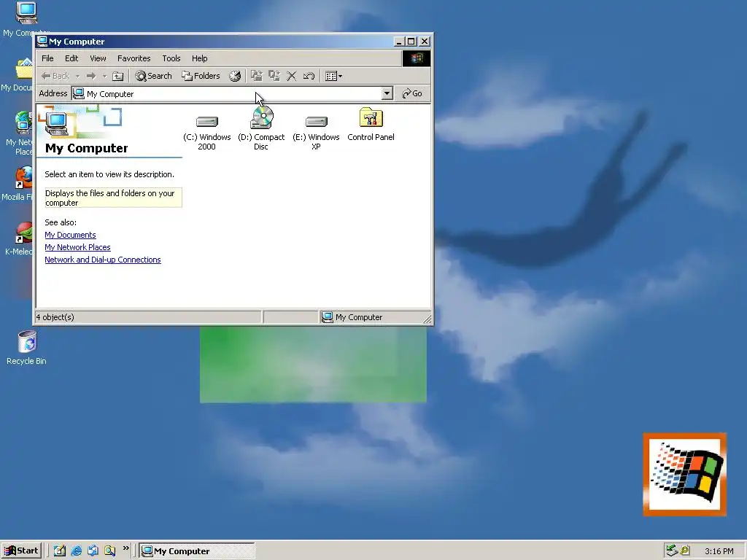This screenshot has height=560, width=747.
Task: Open the Edit menu
Action: [71, 58]
